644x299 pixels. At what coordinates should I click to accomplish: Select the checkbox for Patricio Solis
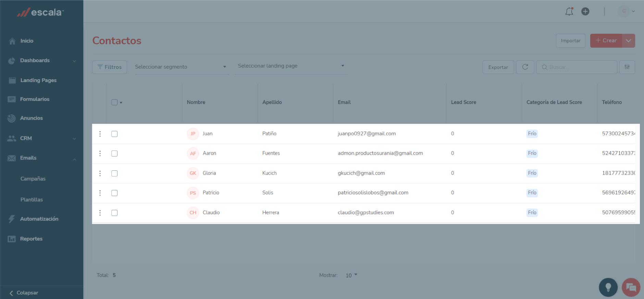click(114, 193)
